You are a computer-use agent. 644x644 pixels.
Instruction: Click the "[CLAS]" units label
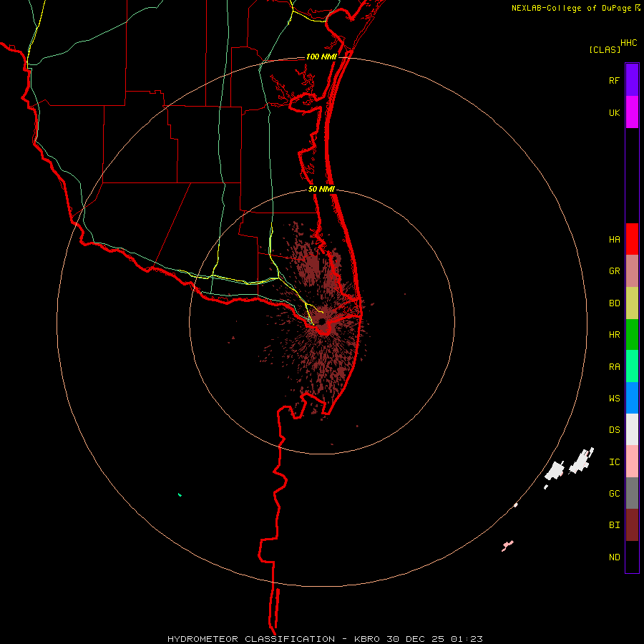click(x=605, y=49)
